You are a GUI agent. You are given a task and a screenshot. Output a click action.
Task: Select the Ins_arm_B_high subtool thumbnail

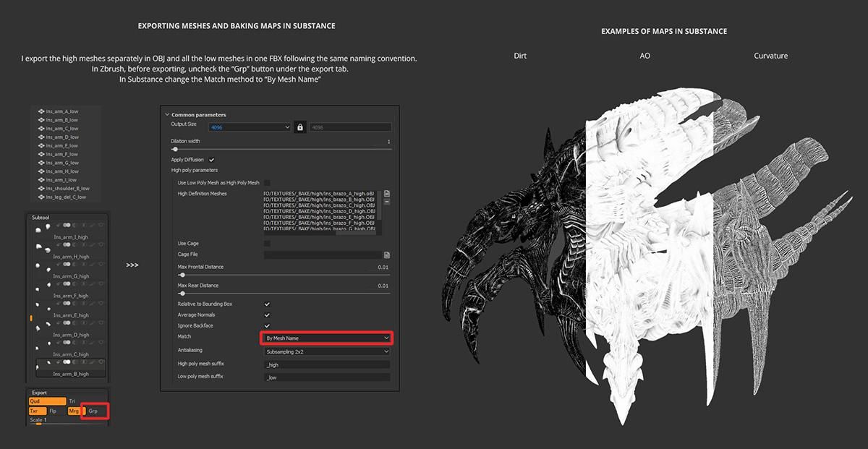point(42,366)
